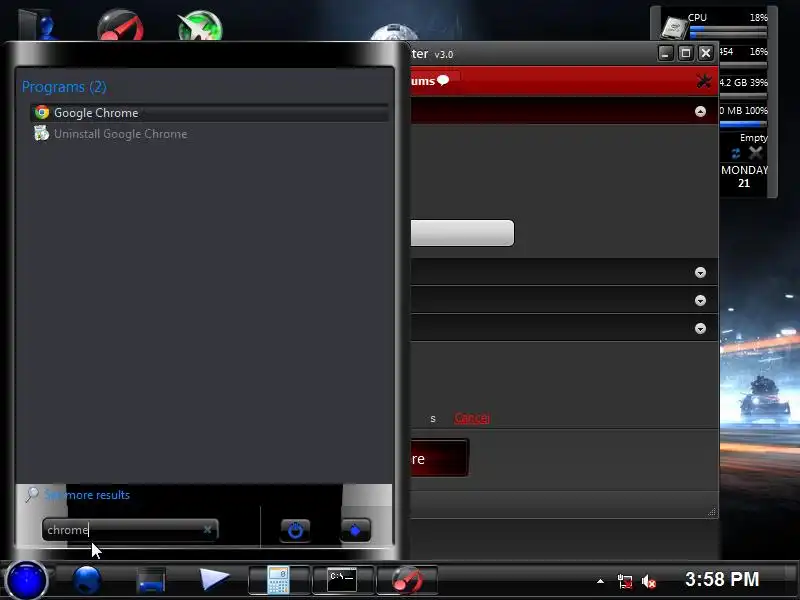Launch the blue globe browser on the taskbar
The image size is (800, 600).
87,580
